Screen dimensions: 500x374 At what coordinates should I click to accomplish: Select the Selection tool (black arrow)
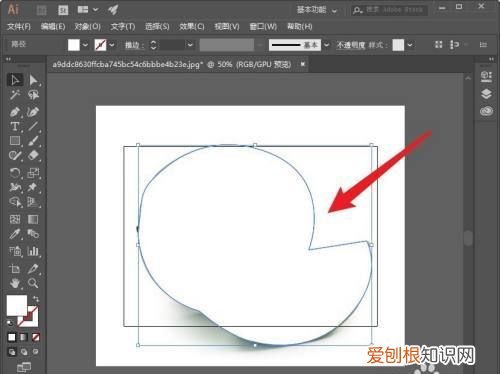15,80
